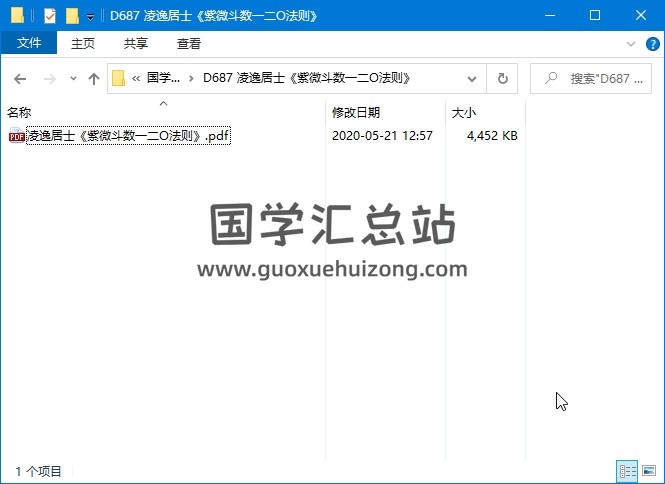Image resolution: width=665 pixels, height=484 pixels.
Task: Expand the ribbon with the chevron
Action: pyautogui.click(x=630, y=44)
